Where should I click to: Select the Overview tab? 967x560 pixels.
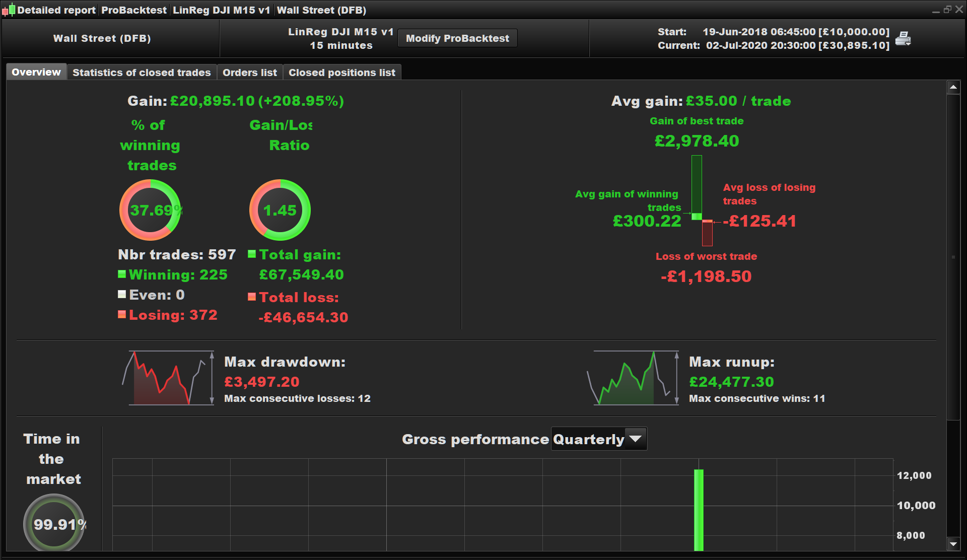point(36,72)
